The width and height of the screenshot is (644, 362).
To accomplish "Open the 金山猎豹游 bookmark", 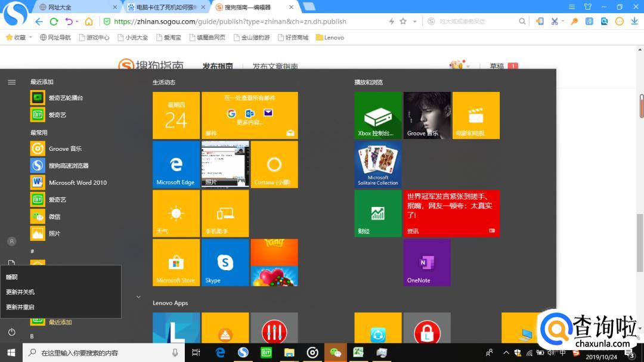I will pyautogui.click(x=252, y=38).
